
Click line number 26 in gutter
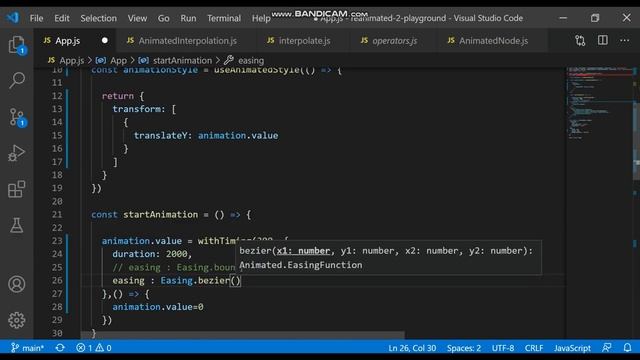57,280
